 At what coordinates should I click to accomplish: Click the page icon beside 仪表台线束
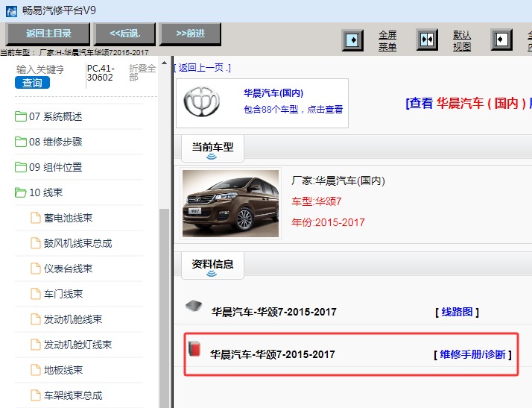[x=36, y=269]
